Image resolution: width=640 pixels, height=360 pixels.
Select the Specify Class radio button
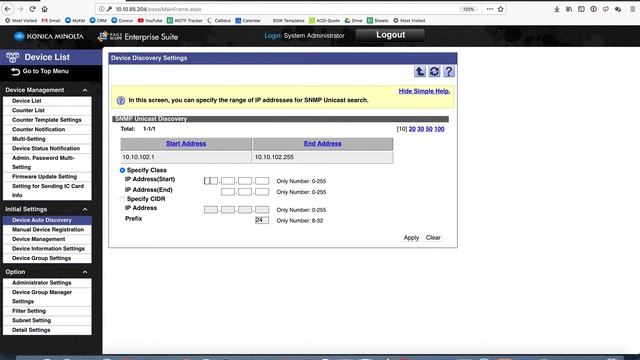tap(122, 170)
